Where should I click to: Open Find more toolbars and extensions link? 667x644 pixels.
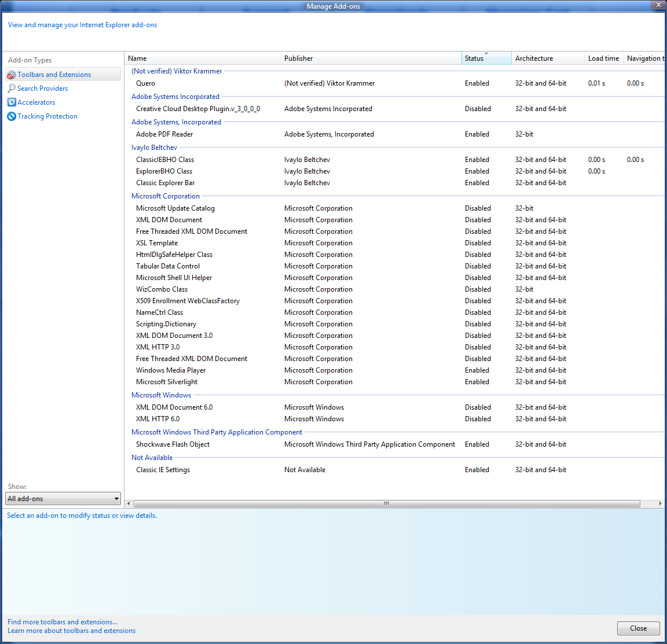coord(63,622)
